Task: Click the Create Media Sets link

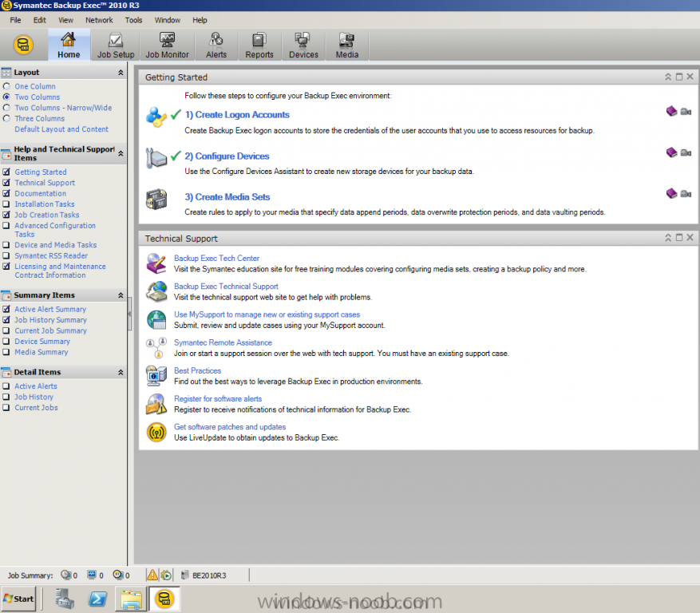Action: 227,197
